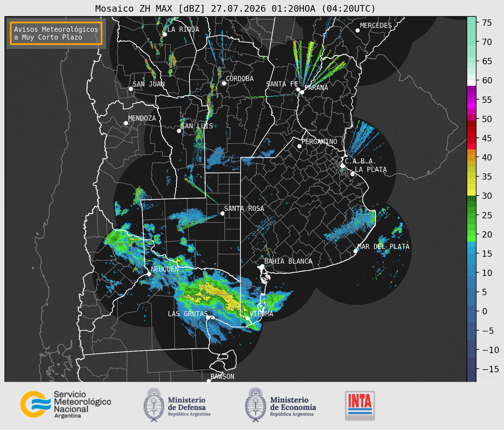Click the Viedma city marker dot
The image size is (504, 430).
pyautogui.click(x=247, y=318)
